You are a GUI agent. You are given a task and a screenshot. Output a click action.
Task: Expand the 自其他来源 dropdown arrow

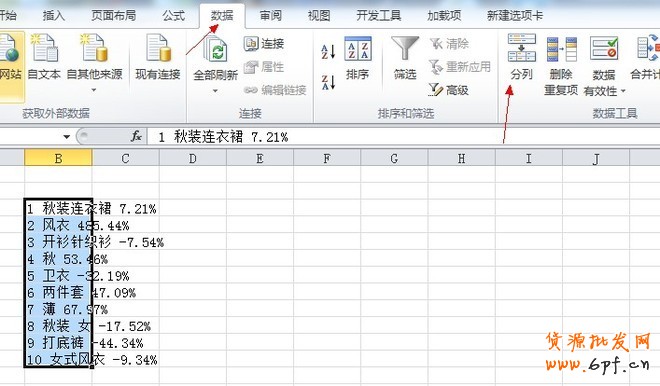tap(94, 90)
